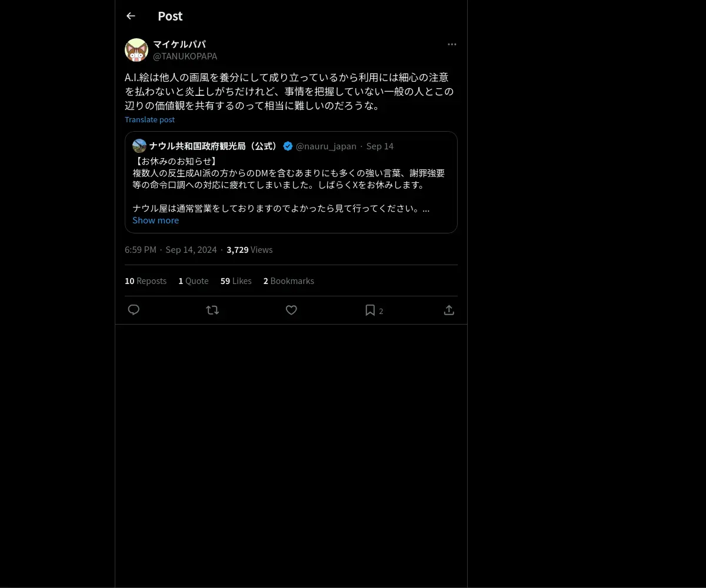Click the author name マイケルパパ

point(179,44)
